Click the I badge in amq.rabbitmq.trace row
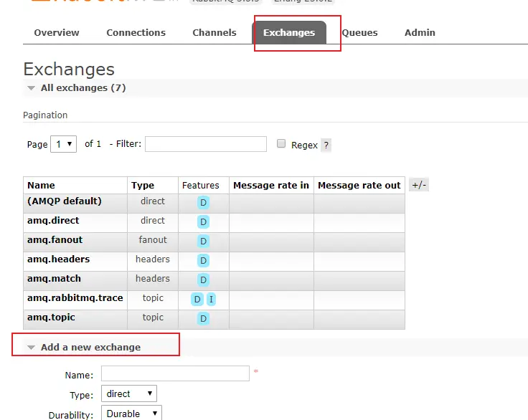This screenshot has width=528, height=420. [x=211, y=299]
